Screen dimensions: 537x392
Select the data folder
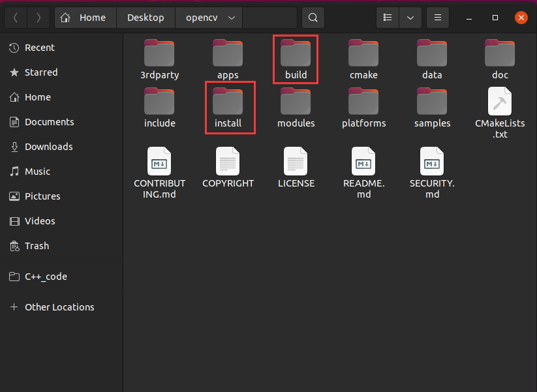click(432, 60)
